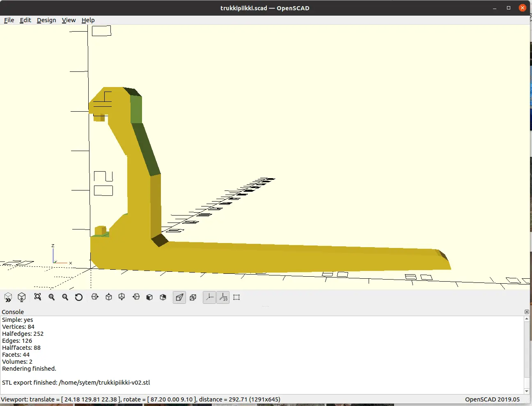Maximize the OpenSCAD window
Viewport: 532px width, 406px height.
coord(509,8)
